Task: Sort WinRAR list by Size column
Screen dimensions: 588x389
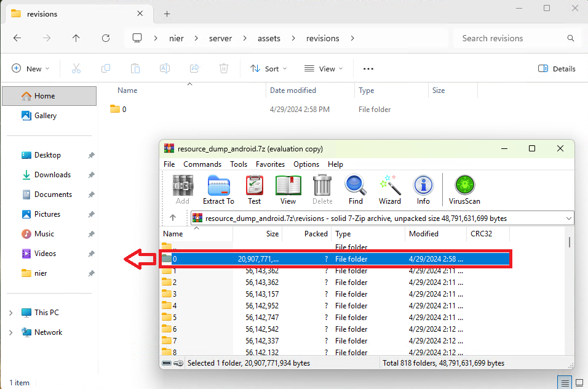Action: click(257, 234)
